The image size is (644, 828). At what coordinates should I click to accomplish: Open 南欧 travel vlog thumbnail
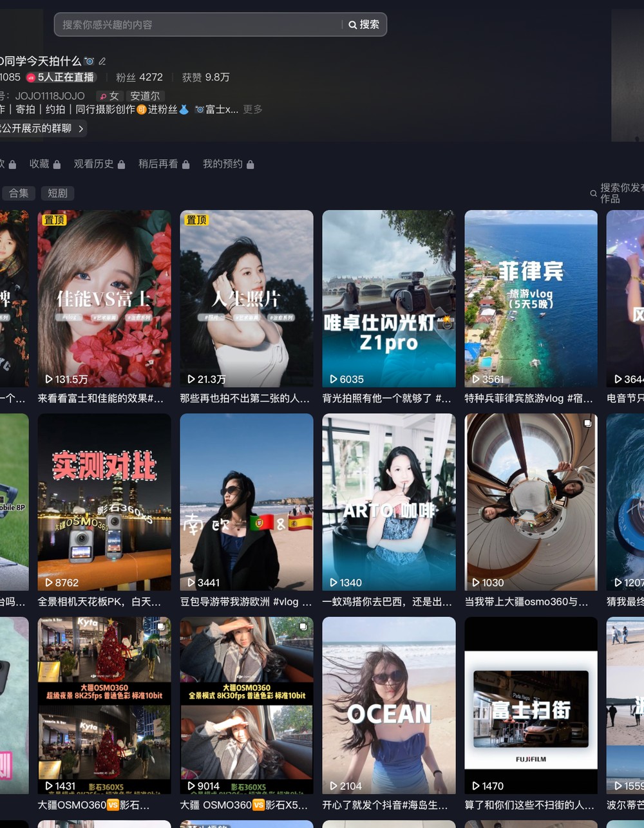click(247, 502)
